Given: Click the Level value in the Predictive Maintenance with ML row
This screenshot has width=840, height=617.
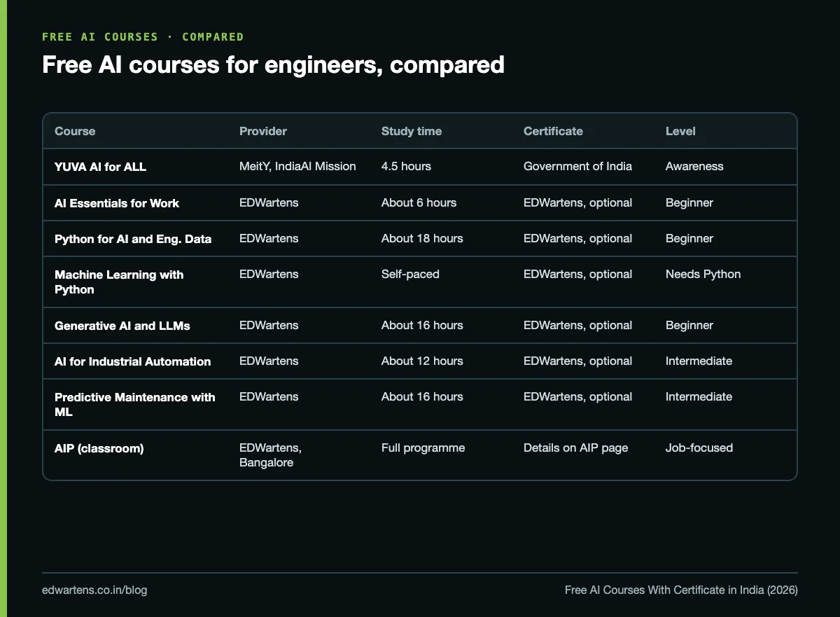Looking at the screenshot, I should pyautogui.click(x=699, y=396).
